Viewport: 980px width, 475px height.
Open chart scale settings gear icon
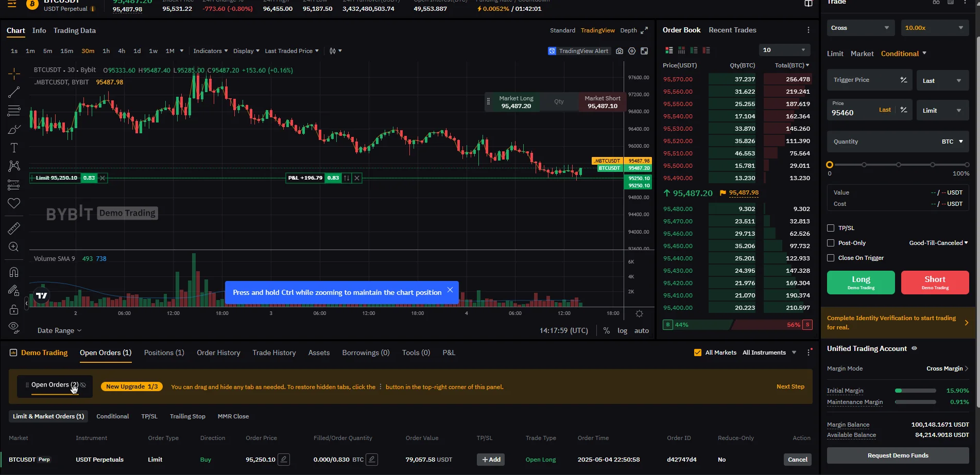click(639, 313)
